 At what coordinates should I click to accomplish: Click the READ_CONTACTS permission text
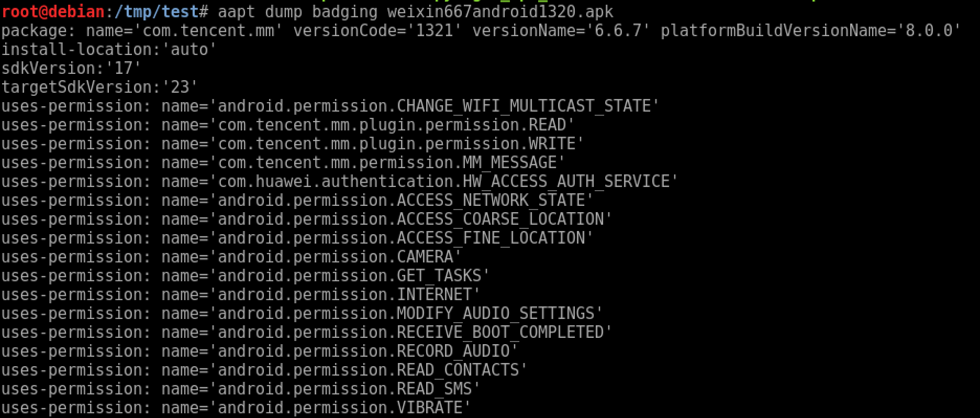pyautogui.click(x=458, y=370)
